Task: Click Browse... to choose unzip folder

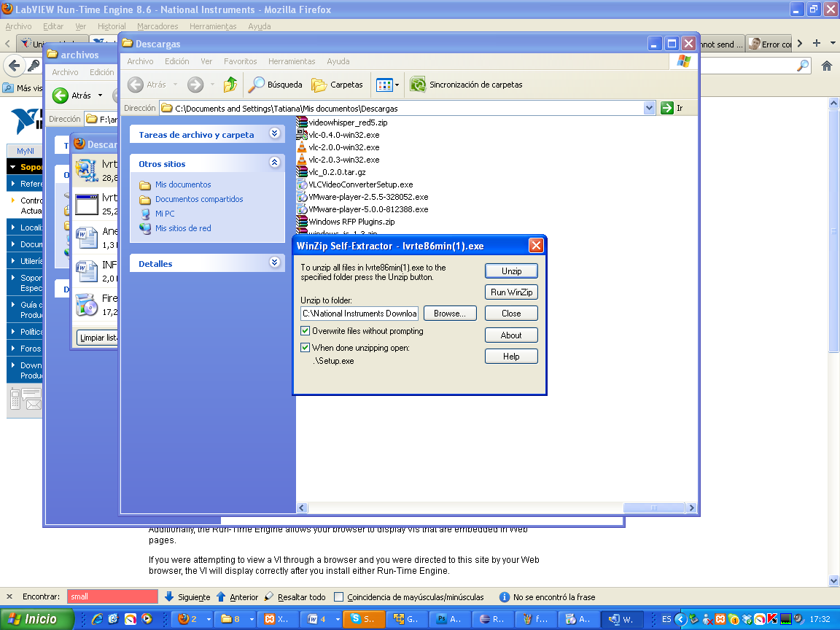Action: pos(450,314)
